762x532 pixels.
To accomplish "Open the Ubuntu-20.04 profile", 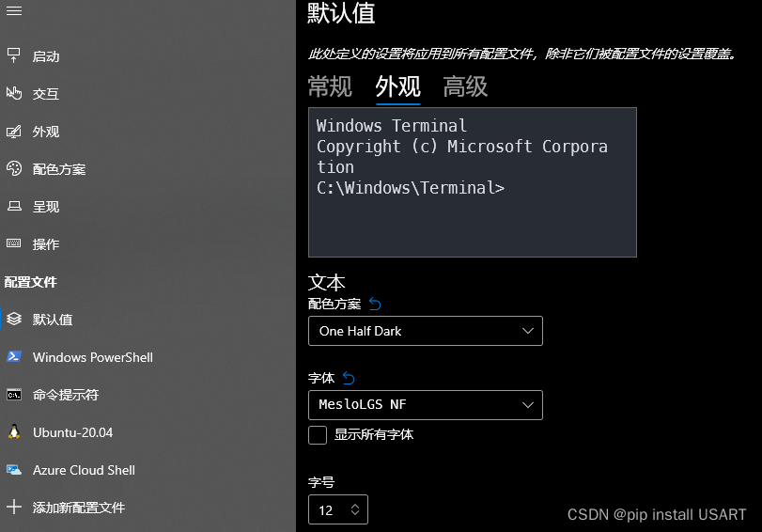I will 72,432.
